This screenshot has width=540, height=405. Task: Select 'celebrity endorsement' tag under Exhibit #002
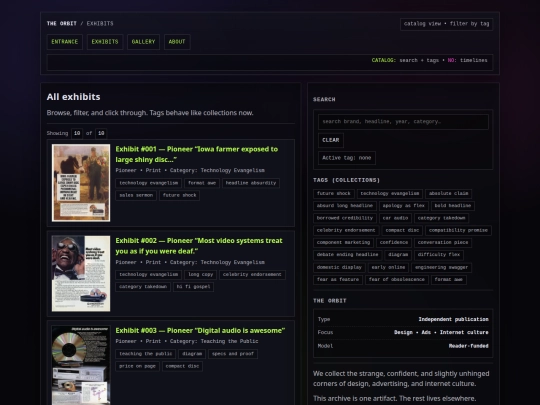(x=252, y=274)
